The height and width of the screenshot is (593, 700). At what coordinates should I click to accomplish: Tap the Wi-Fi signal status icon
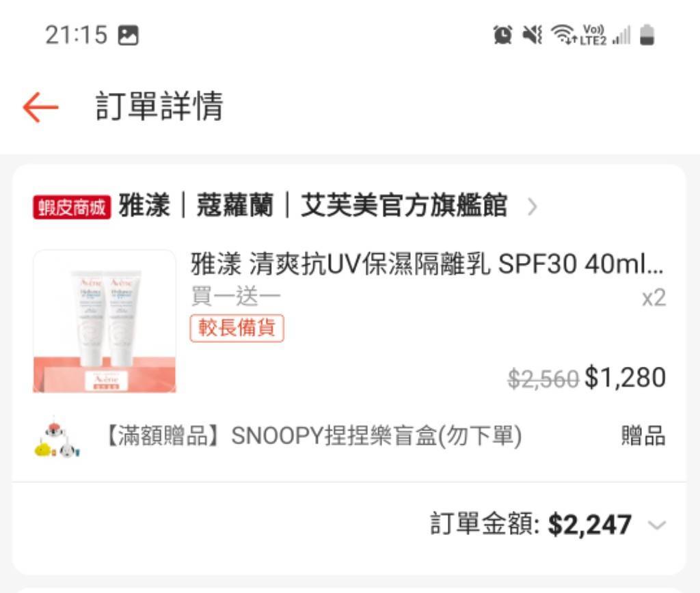[563, 34]
